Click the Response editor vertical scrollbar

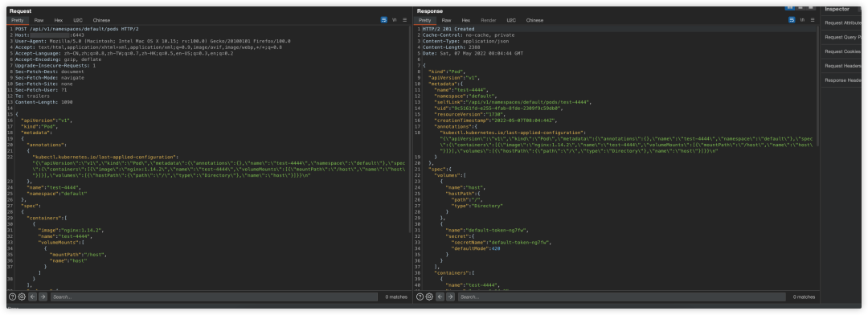pos(817,87)
